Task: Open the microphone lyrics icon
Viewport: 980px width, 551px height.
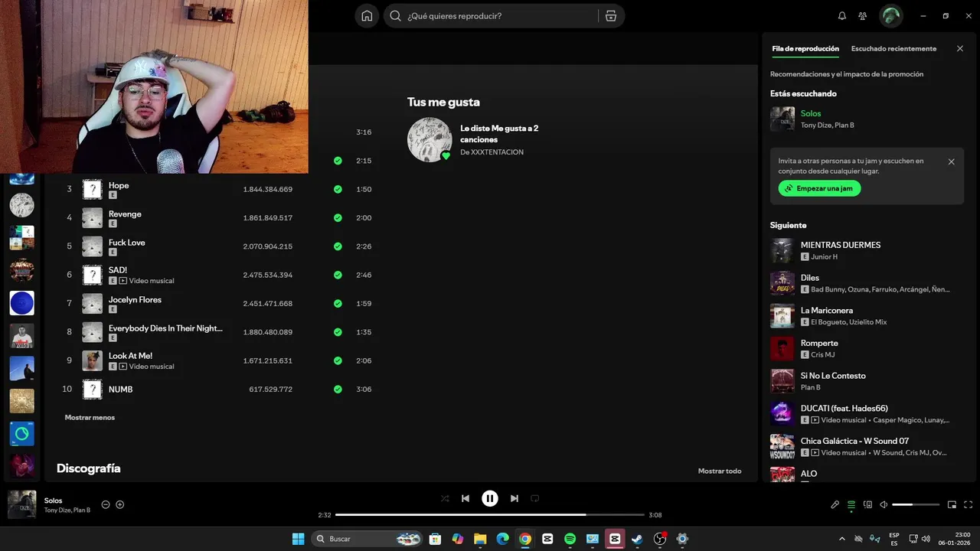Action: click(835, 505)
